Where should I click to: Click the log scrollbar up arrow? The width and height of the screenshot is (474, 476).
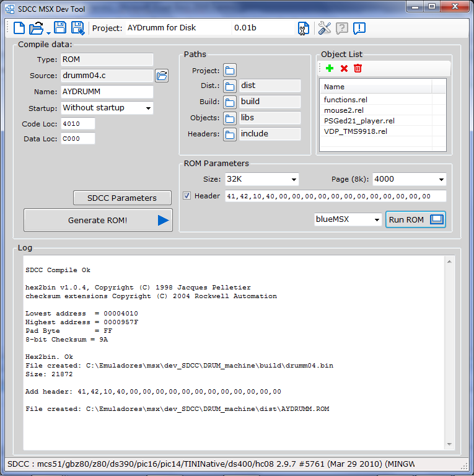449,262
